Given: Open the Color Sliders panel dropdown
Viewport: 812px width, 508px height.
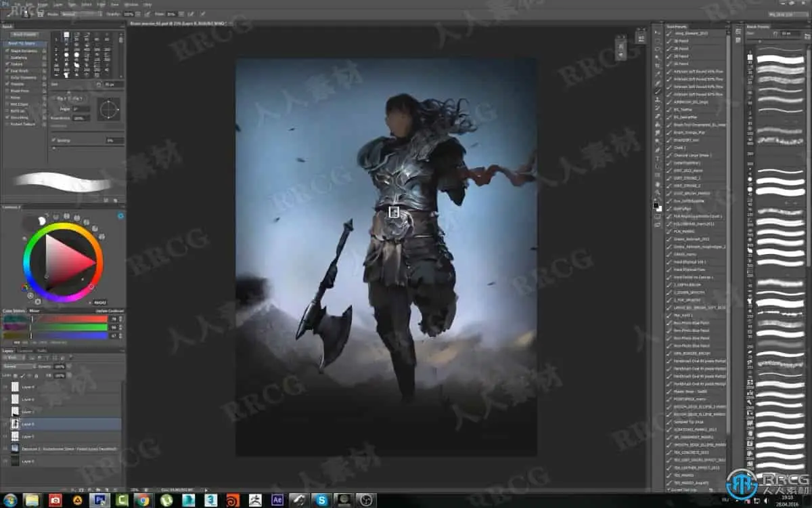Looking at the screenshot, I should tap(14, 311).
